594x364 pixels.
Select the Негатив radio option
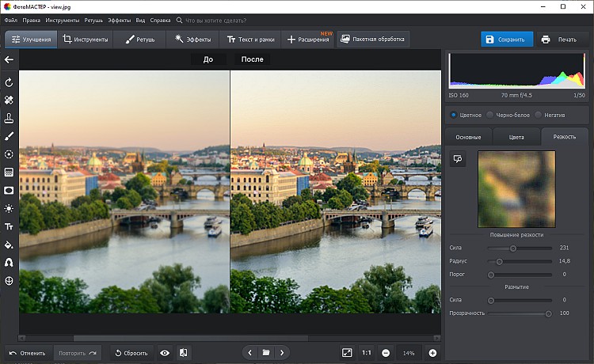[x=539, y=115]
